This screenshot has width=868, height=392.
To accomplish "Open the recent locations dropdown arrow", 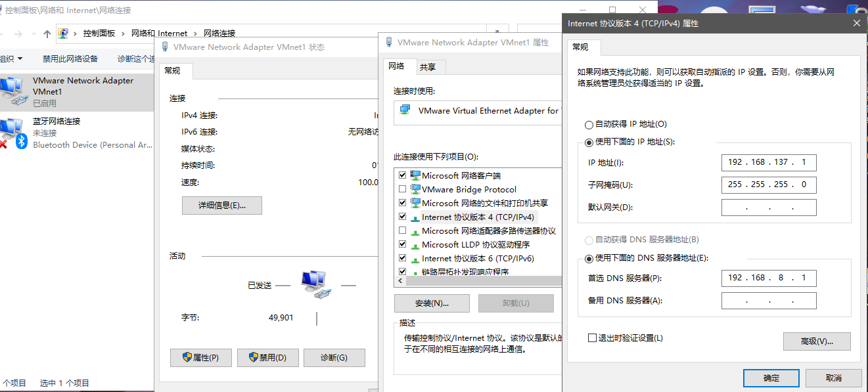I will click(x=32, y=34).
